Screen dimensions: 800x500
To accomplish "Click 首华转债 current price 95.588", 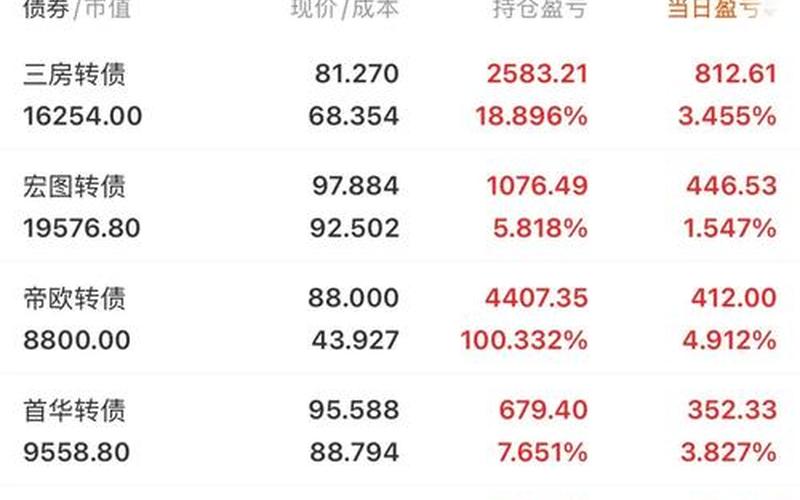I will [x=355, y=410].
